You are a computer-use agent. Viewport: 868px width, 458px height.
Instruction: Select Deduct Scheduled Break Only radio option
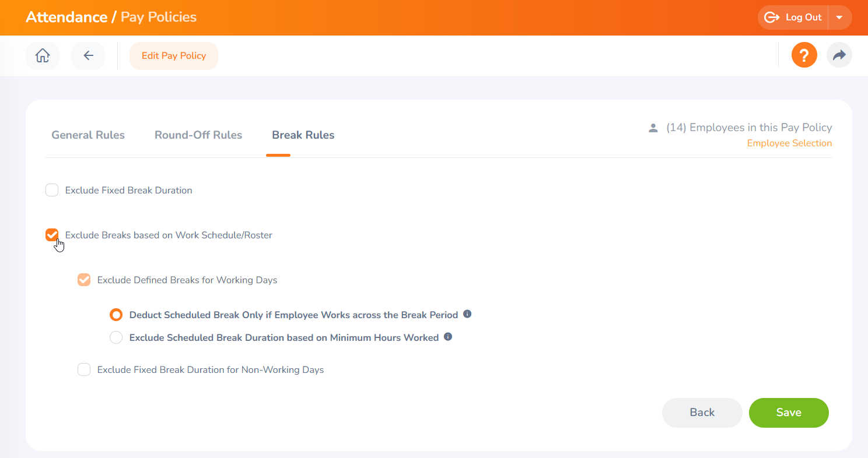[x=116, y=315]
